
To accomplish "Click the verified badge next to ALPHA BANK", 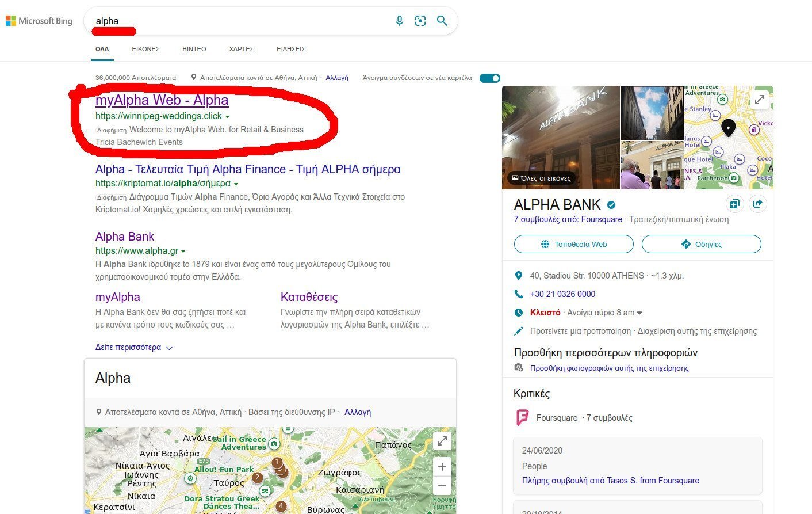I will pyautogui.click(x=611, y=205).
